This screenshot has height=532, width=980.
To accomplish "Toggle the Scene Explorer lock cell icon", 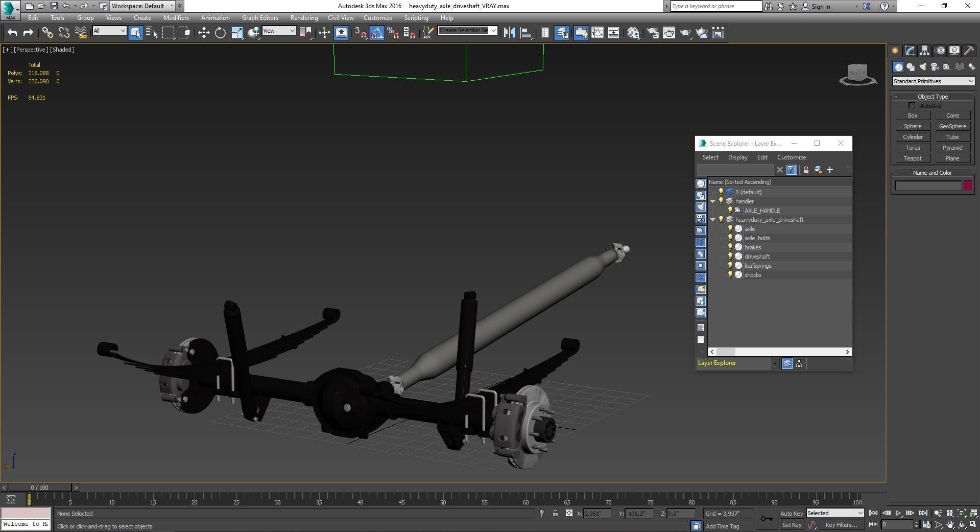I will [x=806, y=170].
